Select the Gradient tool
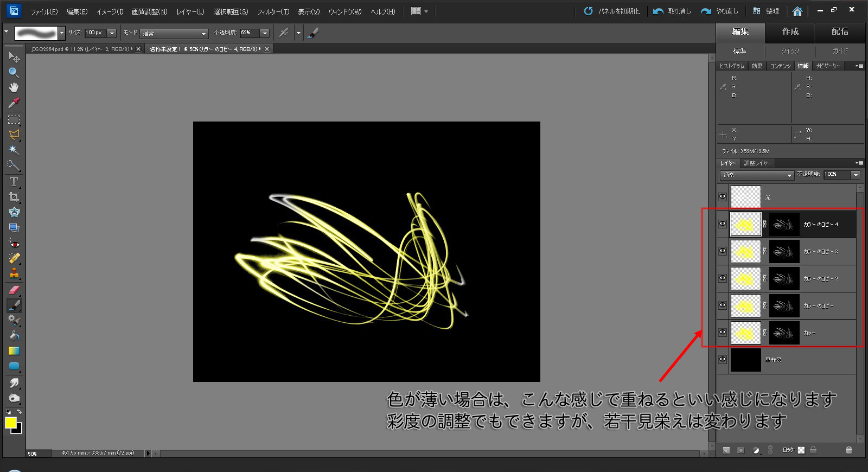Screen dimensions: 868x472 point(14,351)
